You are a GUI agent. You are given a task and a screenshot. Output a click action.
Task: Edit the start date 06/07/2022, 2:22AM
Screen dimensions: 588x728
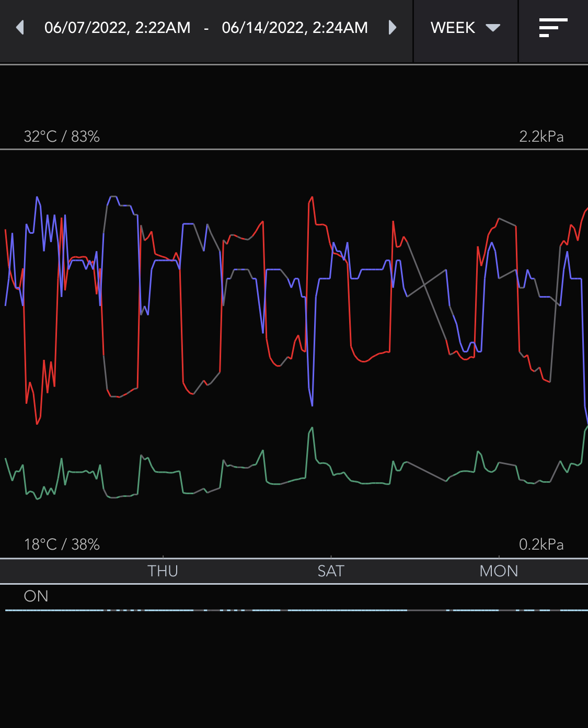118,28
